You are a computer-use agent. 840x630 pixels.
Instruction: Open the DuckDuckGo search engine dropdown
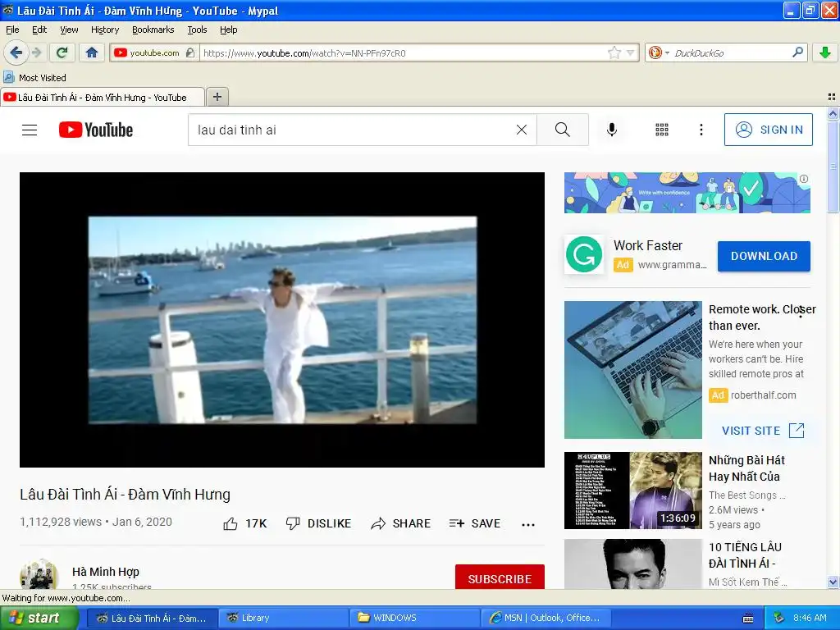pyautogui.click(x=667, y=52)
